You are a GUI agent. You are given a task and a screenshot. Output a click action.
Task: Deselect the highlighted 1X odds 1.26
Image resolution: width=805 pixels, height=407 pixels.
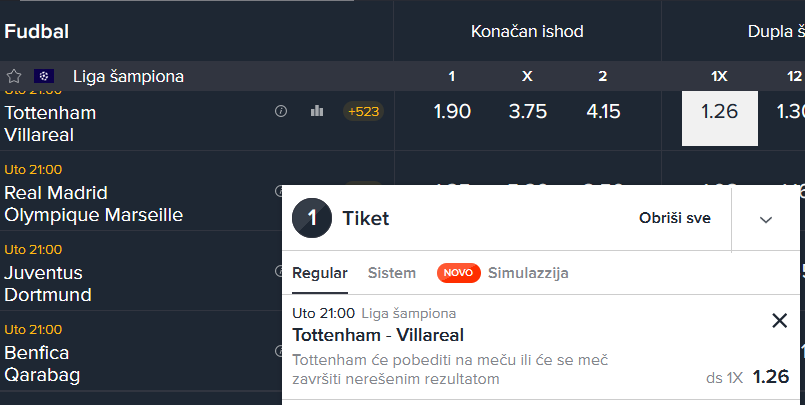[719, 119]
